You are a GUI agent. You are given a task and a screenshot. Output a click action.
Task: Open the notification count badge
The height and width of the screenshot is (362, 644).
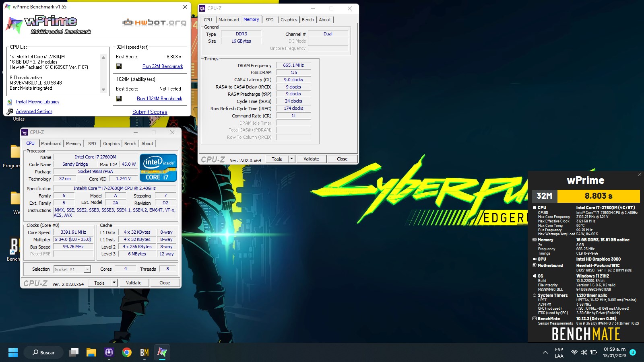[633, 352]
